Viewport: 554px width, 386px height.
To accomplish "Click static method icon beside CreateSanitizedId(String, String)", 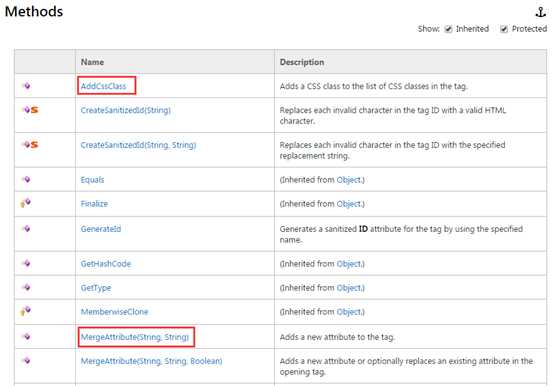I will pyautogui.click(x=30, y=144).
